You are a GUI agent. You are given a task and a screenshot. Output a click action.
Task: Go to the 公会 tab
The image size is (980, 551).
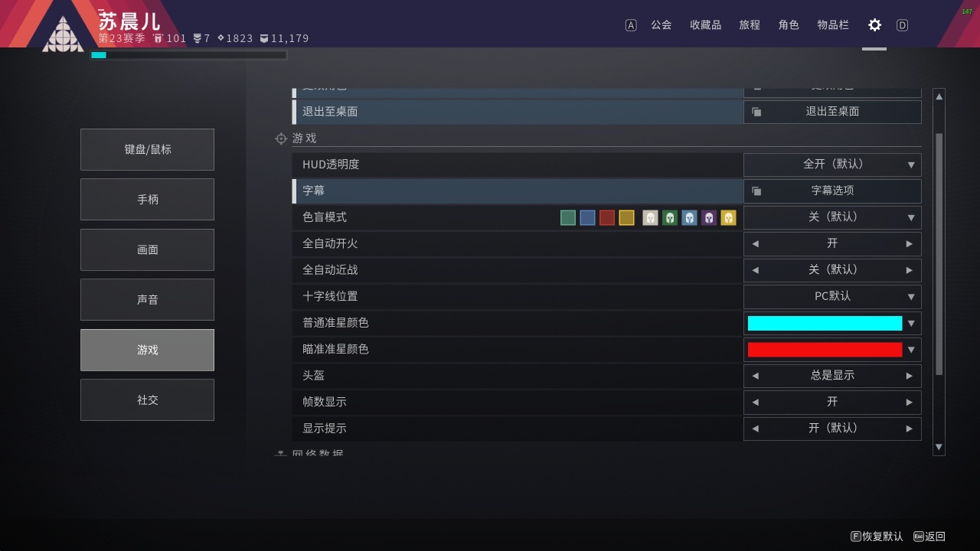click(x=661, y=25)
